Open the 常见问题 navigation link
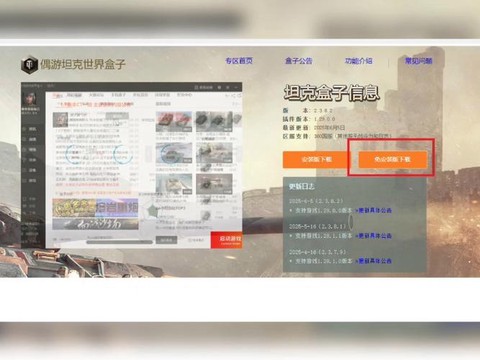The image size is (480, 360). [418, 61]
